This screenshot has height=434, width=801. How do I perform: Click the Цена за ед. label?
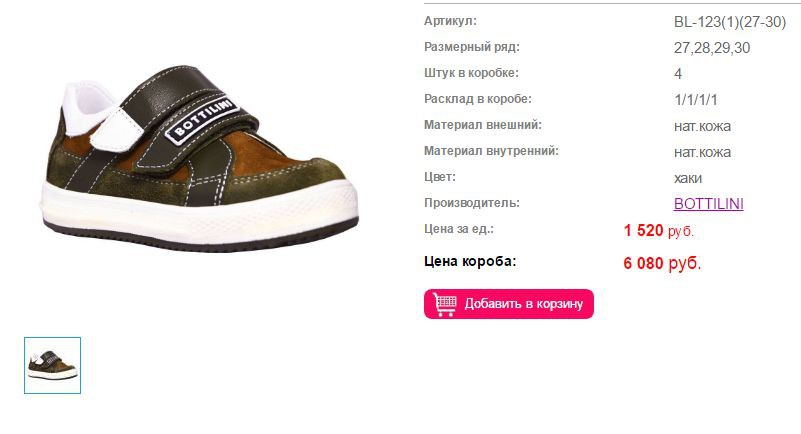[x=459, y=229]
